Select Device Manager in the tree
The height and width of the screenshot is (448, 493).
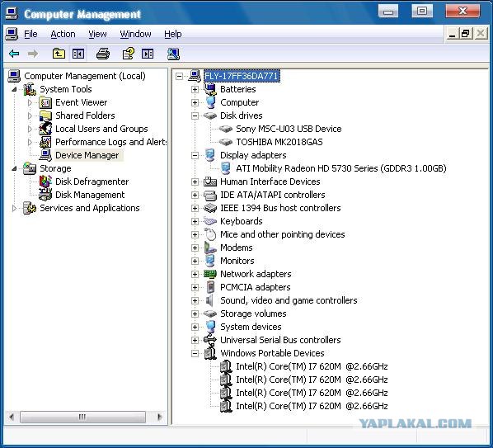pos(87,155)
